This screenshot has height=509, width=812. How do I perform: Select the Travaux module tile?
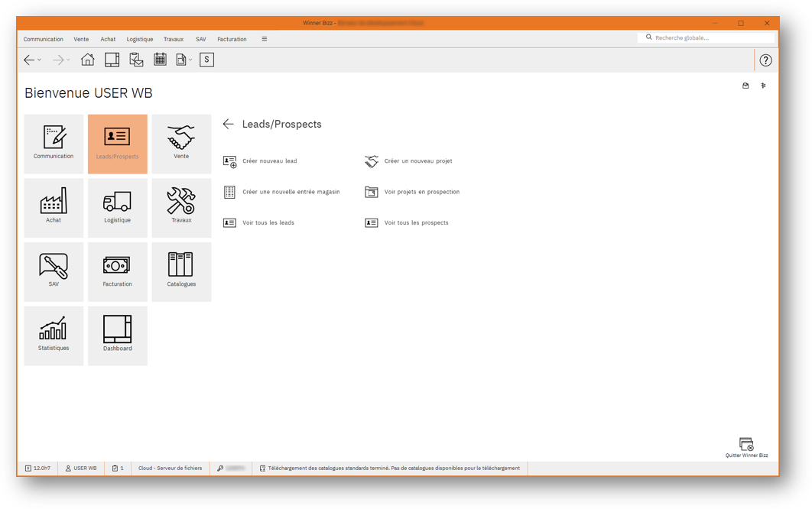click(x=181, y=207)
